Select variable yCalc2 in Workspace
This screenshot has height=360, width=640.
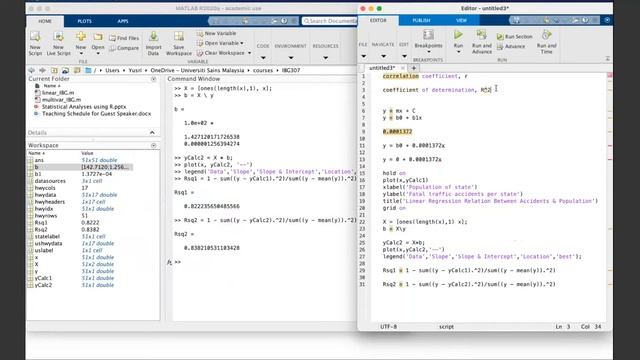click(x=43, y=285)
